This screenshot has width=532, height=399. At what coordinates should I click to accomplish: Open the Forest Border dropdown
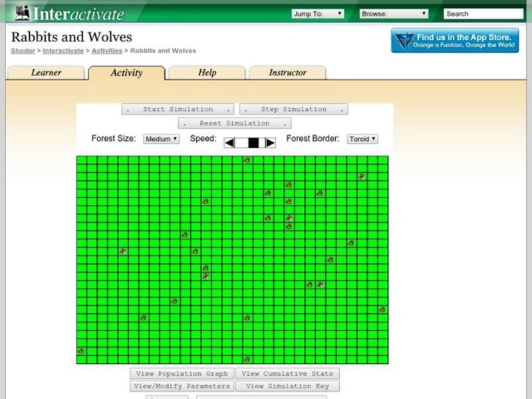coord(362,139)
